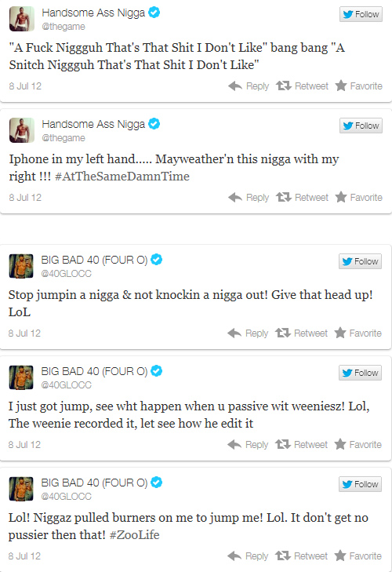Click Retweet icon on Stop jumpin tweet
The width and height of the screenshot is (392, 572).
[x=282, y=333]
